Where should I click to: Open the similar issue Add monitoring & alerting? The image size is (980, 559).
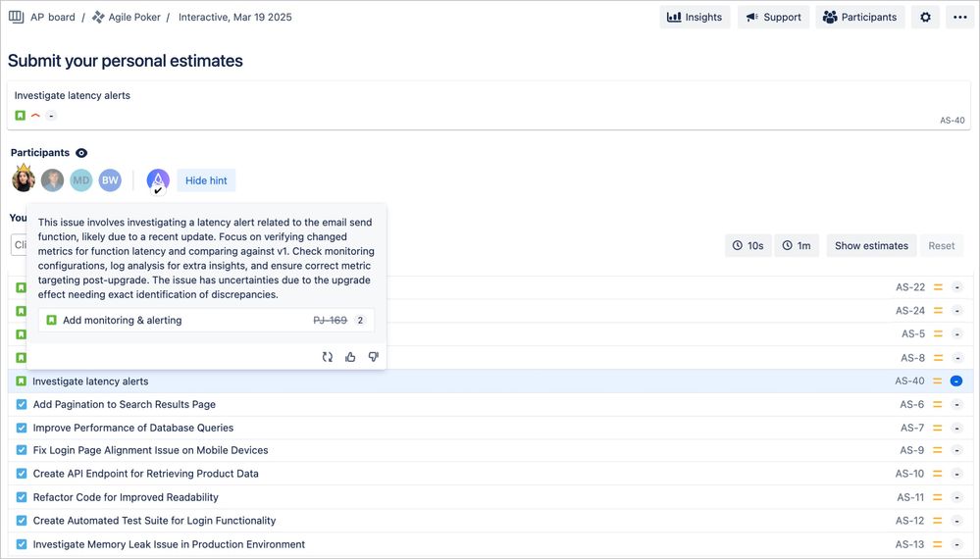206,321
